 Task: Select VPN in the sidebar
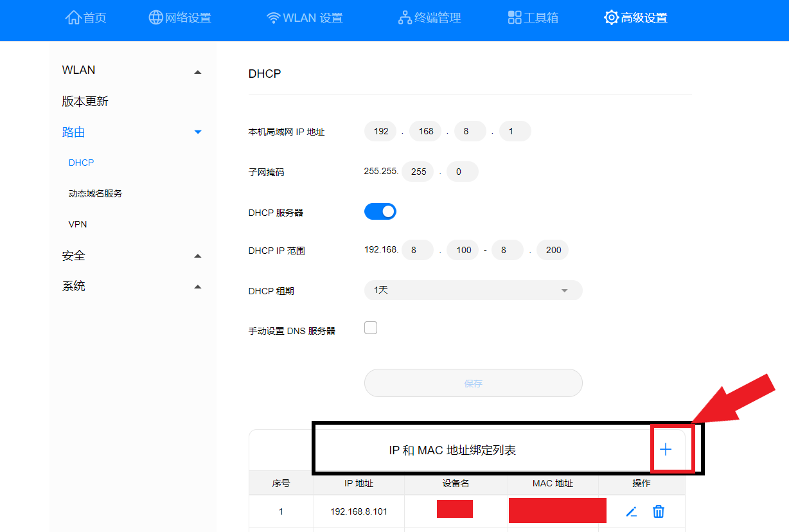click(x=78, y=224)
